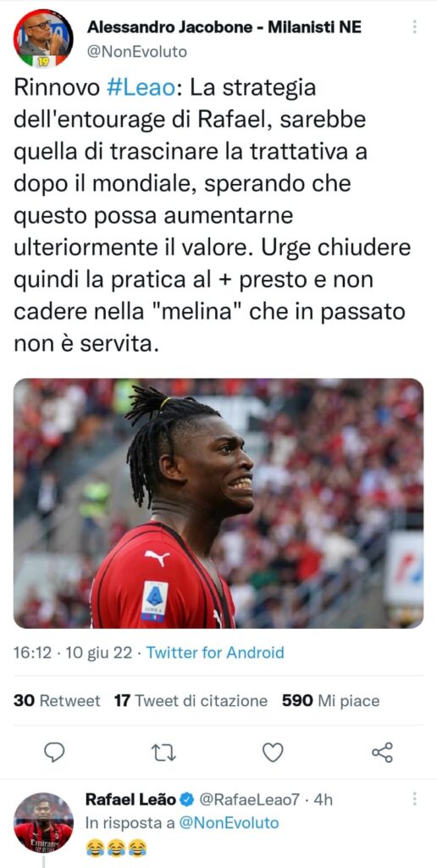437x868 pixels.
Task: Open the share icon below the tweet
Action: pyautogui.click(x=382, y=753)
